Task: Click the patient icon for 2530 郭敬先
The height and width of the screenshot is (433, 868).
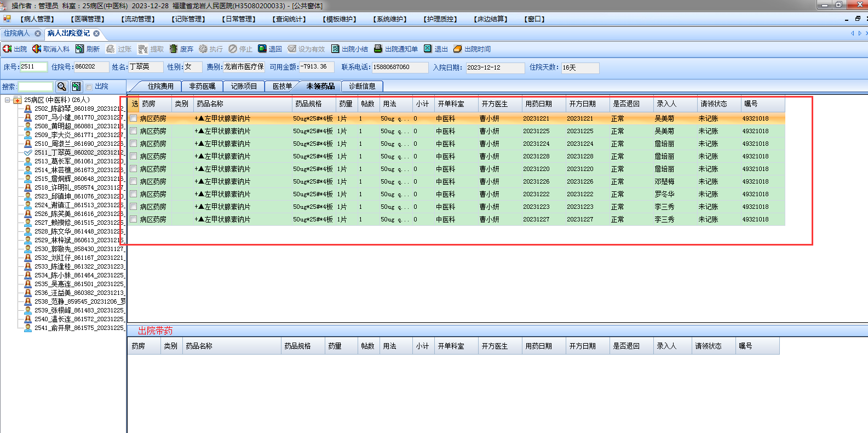Action: [x=28, y=249]
